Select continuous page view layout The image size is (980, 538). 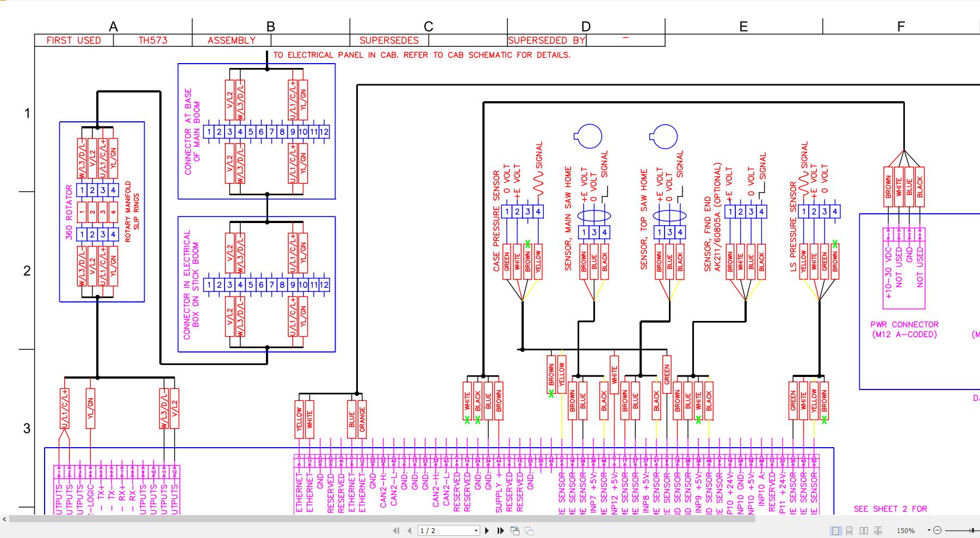[849, 530]
